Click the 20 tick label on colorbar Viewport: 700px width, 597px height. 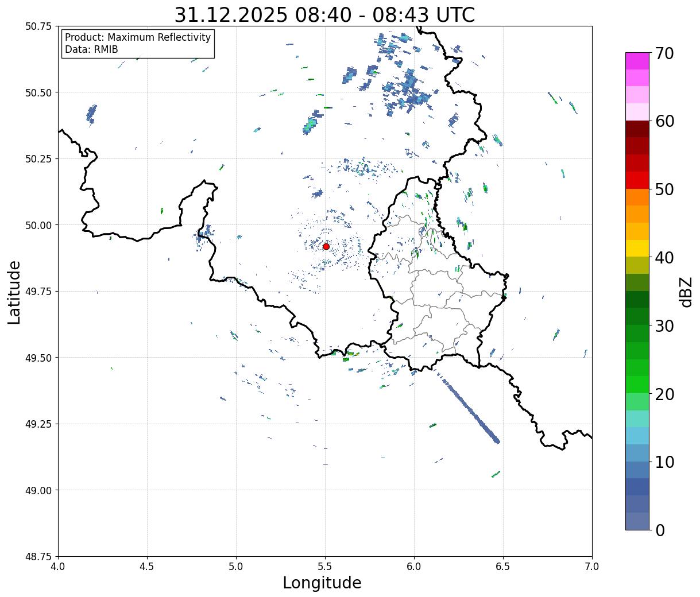click(x=664, y=394)
